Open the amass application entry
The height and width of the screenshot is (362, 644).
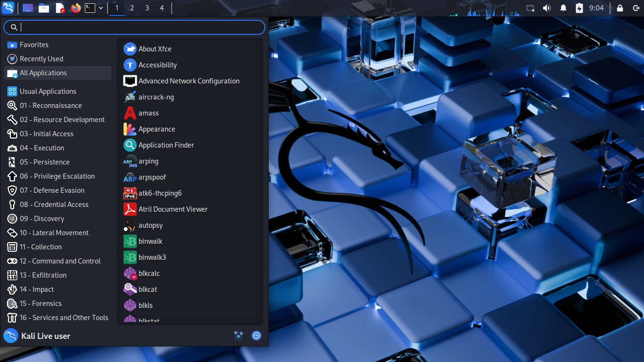(149, 113)
